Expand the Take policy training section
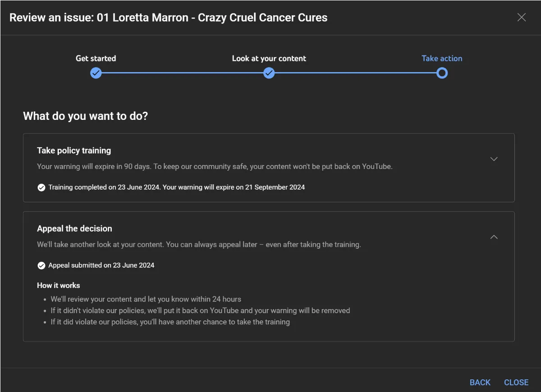The image size is (541, 392). click(x=494, y=159)
